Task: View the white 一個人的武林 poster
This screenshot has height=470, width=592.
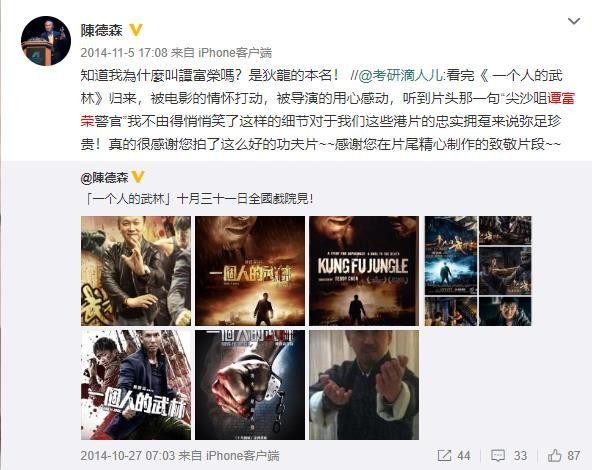Action: 136,385
